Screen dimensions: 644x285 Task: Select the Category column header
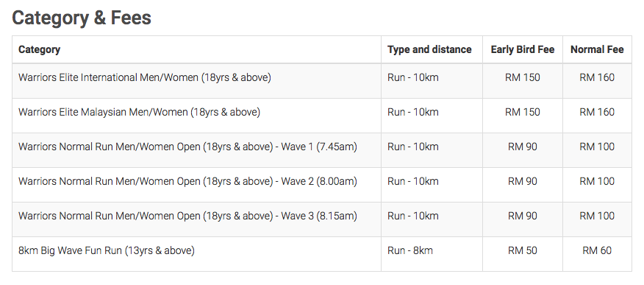coord(40,49)
